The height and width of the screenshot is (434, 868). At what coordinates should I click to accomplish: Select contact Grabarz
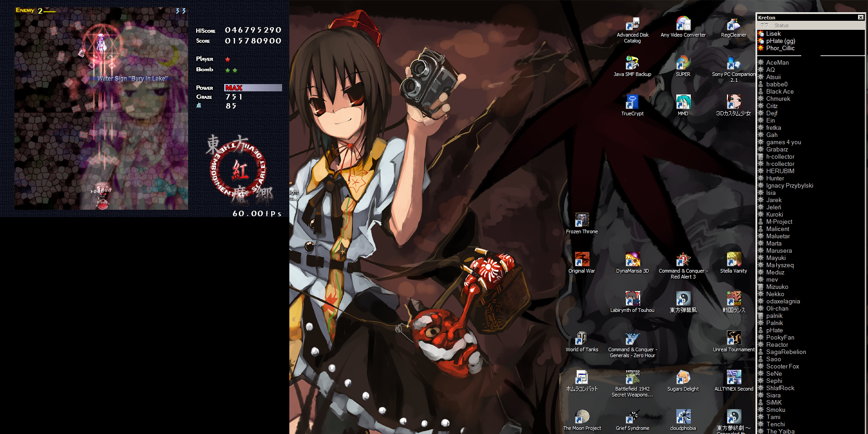tap(777, 149)
